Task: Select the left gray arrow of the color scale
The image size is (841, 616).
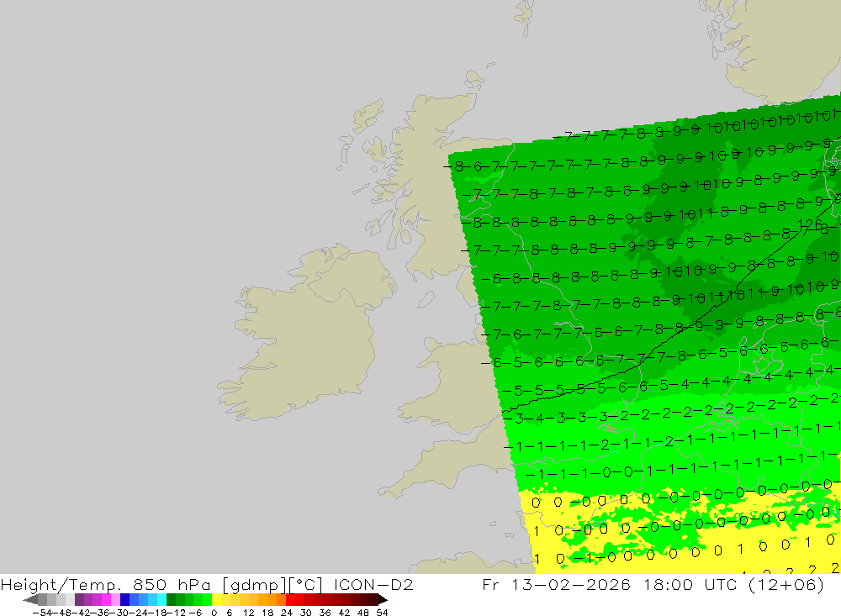Action: pyautogui.click(x=30, y=599)
